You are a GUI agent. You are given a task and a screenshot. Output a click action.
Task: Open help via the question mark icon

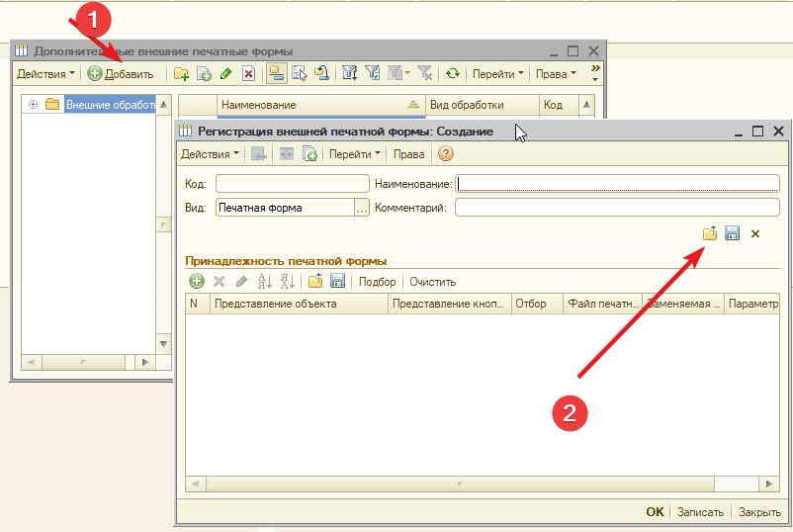pos(446,153)
